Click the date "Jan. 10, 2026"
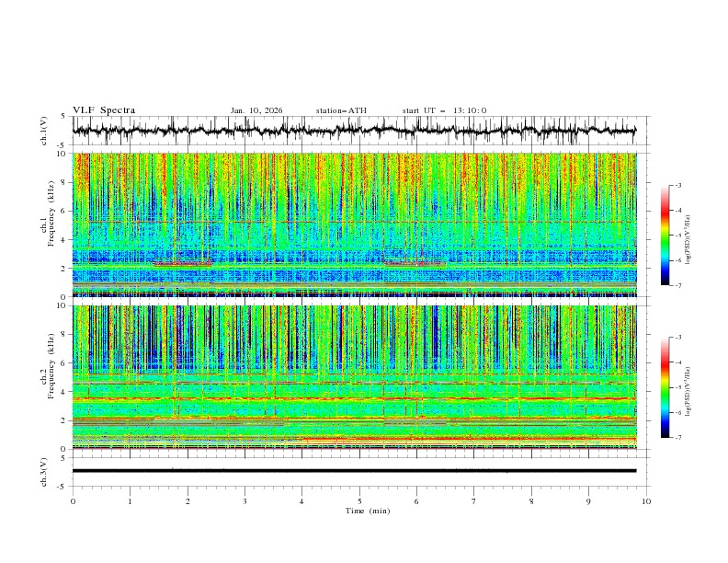Screen dimensions: 728x563 pyautogui.click(x=256, y=110)
